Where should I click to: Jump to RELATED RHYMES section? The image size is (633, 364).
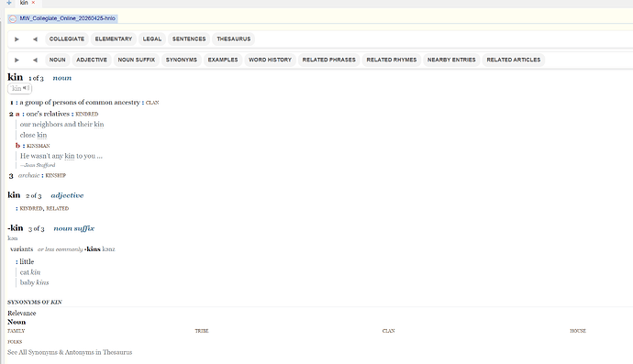[392, 60]
